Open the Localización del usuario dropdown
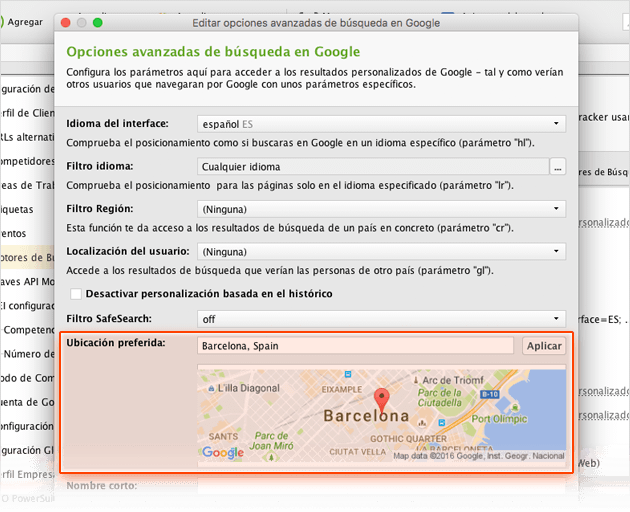The width and height of the screenshot is (630, 512). [381, 251]
